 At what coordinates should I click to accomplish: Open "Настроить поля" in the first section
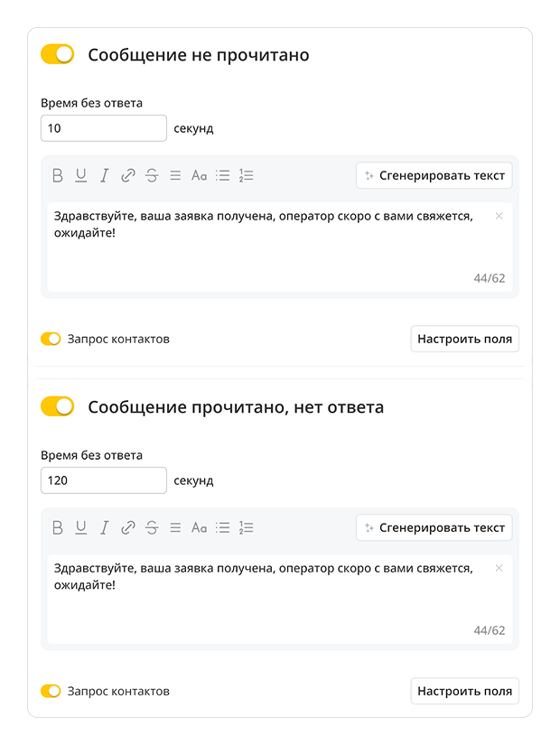tap(464, 340)
